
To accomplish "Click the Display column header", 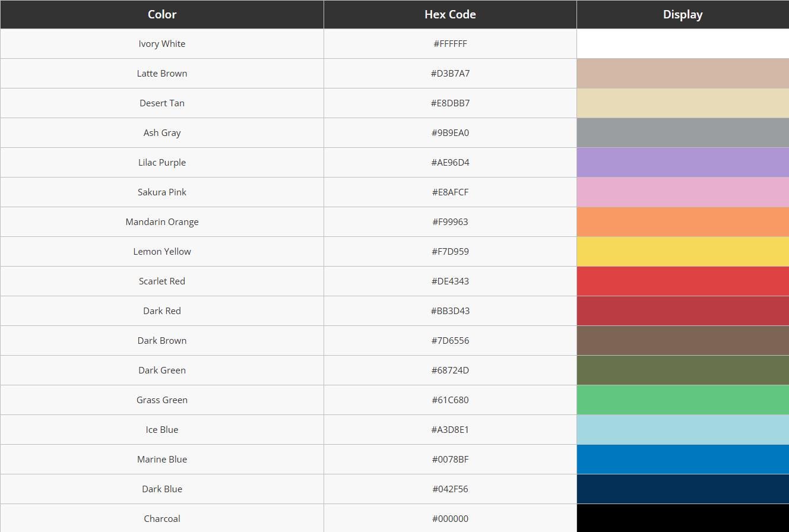I will pyautogui.click(x=682, y=14).
